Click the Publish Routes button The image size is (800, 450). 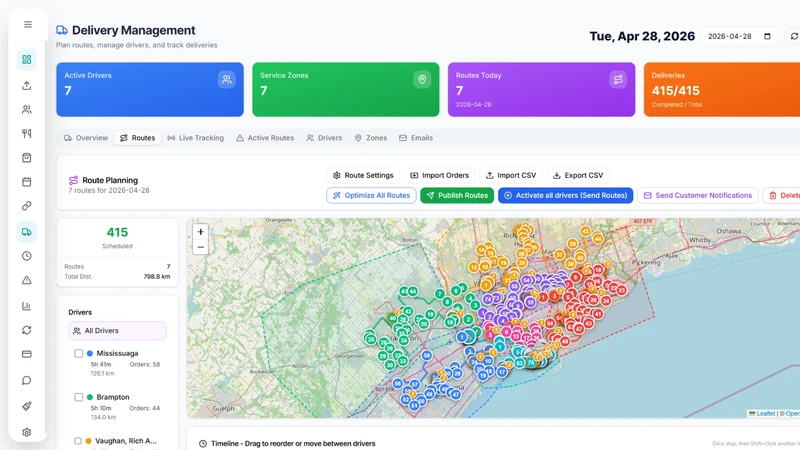[457, 195]
